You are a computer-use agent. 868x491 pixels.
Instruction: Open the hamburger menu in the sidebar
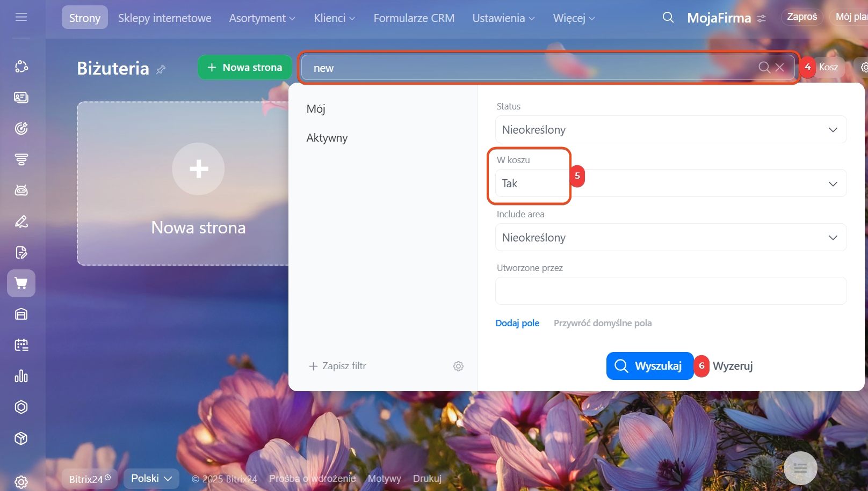[x=21, y=17]
